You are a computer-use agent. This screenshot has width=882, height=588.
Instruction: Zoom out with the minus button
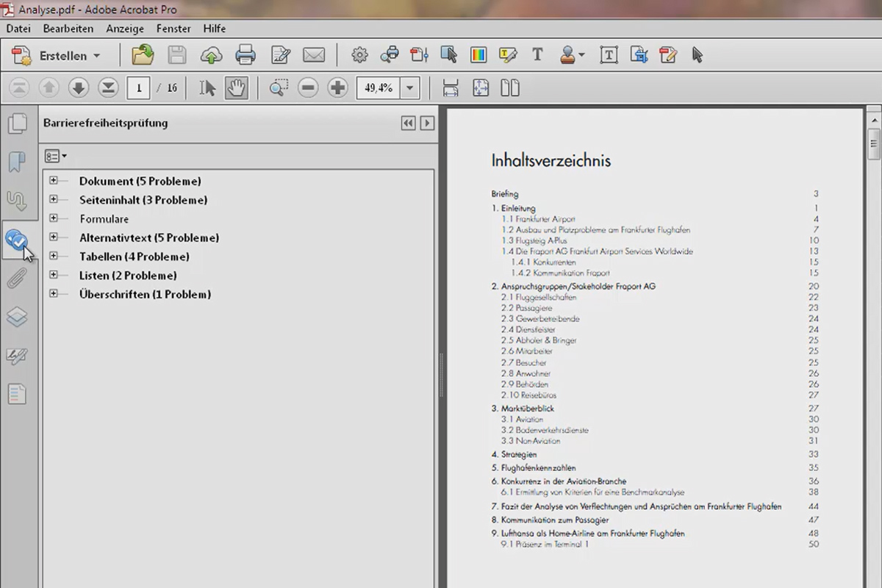308,88
